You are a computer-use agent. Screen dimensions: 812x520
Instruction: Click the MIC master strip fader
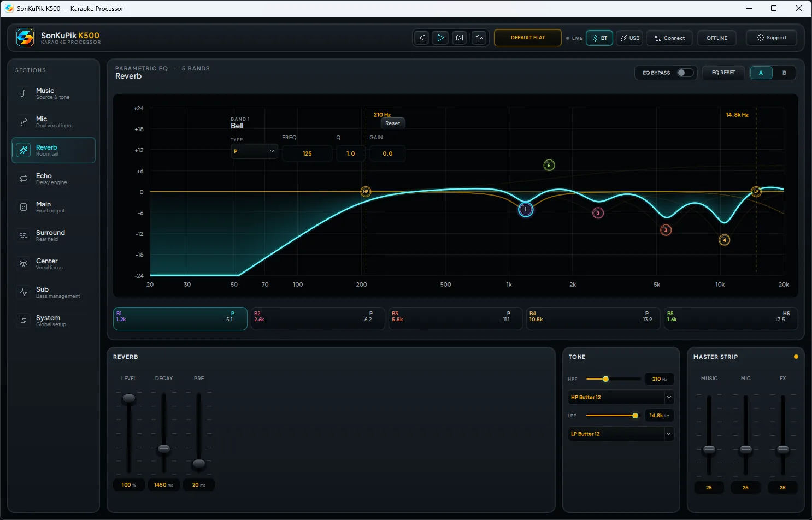(746, 450)
